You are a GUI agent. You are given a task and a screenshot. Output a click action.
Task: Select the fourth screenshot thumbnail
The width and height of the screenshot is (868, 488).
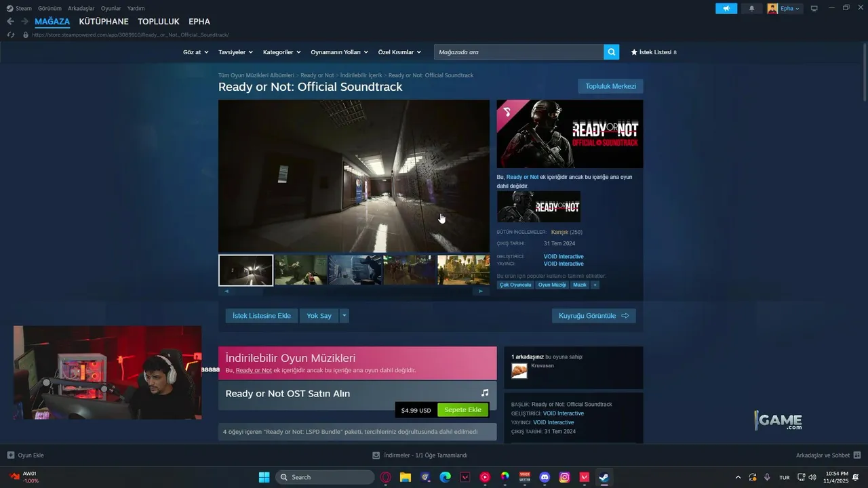point(409,270)
